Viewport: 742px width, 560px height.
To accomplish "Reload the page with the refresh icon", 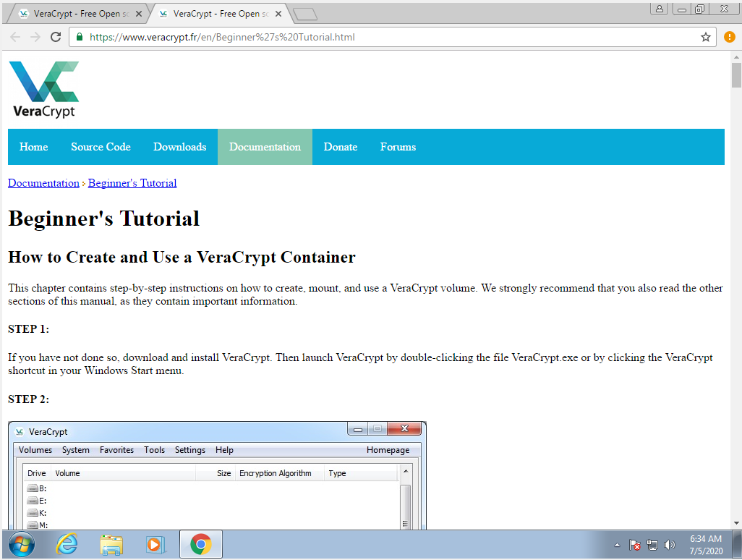I will click(x=56, y=37).
